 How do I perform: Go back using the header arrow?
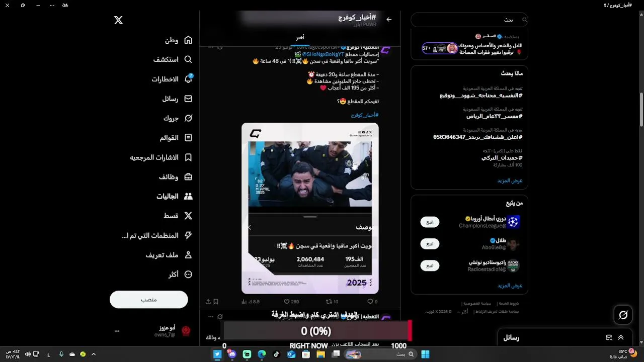[389, 19]
